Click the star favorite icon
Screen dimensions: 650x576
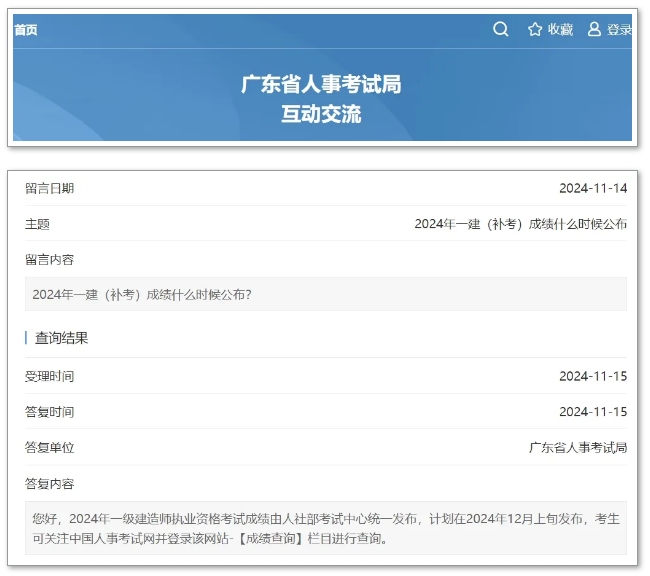tap(535, 29)
